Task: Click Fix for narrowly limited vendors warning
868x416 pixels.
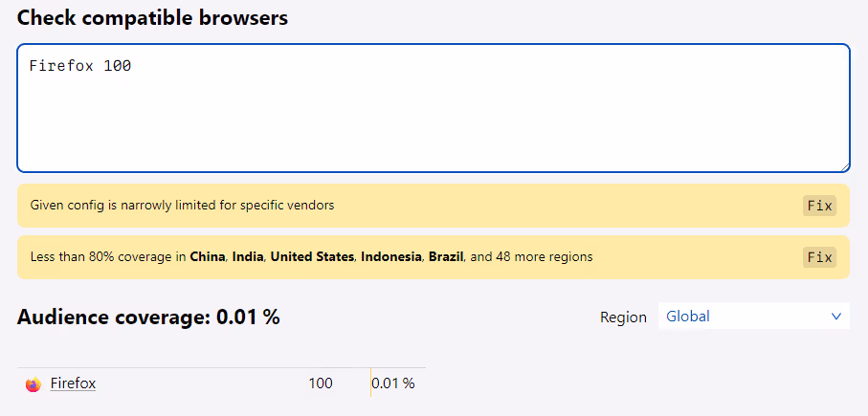Action: point(819,206)
